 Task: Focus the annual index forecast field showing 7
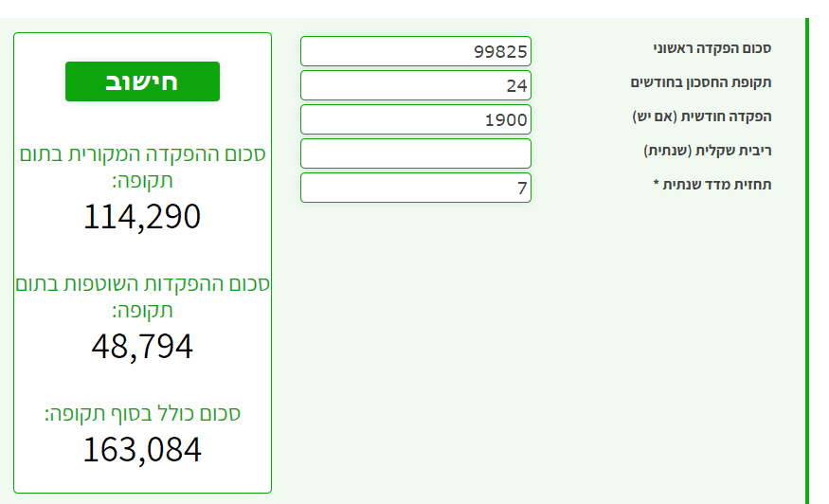click(x=415, y=188)
